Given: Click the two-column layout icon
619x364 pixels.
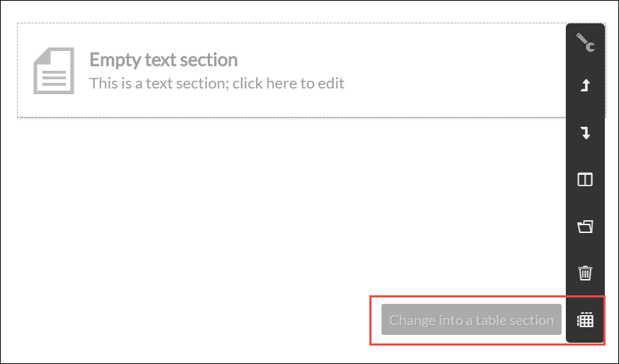Looking at the screenshot, I should click(x=585, y=180).
